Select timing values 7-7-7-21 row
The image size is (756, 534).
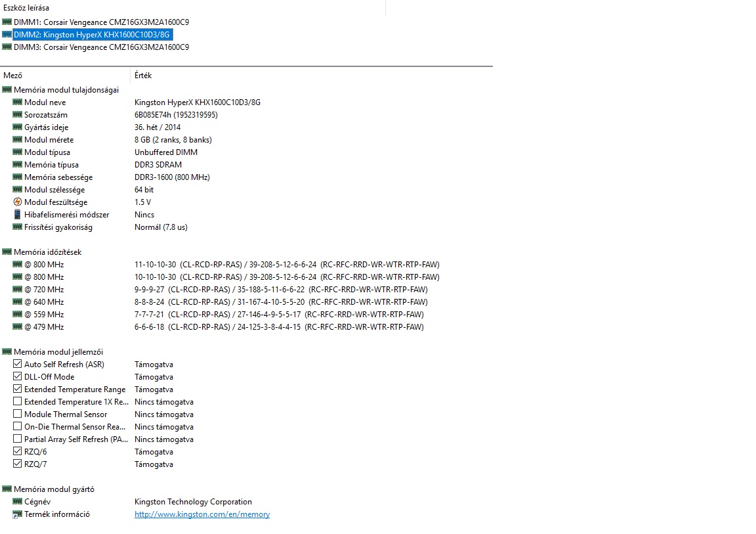pos(279,315)
